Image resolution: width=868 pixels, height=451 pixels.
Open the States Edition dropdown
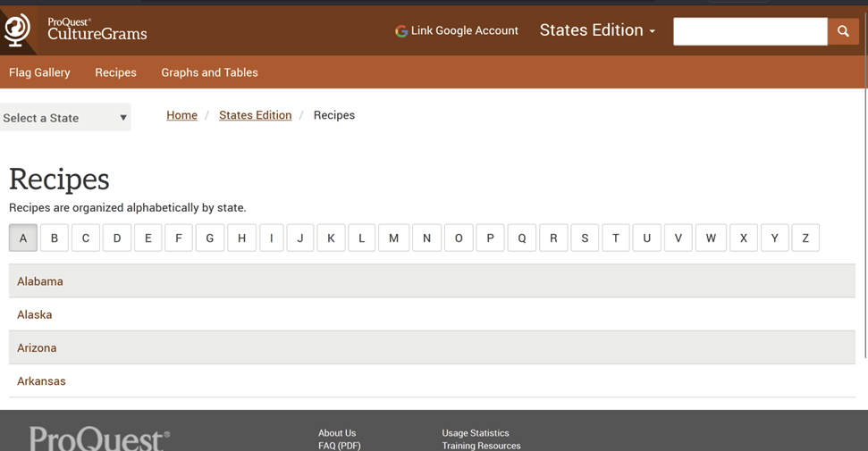(597, 30)
